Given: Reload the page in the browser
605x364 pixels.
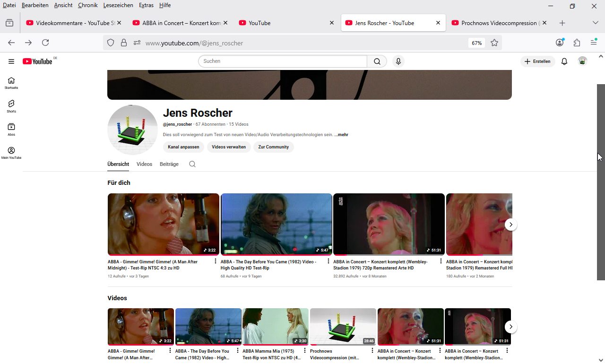Looking at the screenshot, I should 45,43.
